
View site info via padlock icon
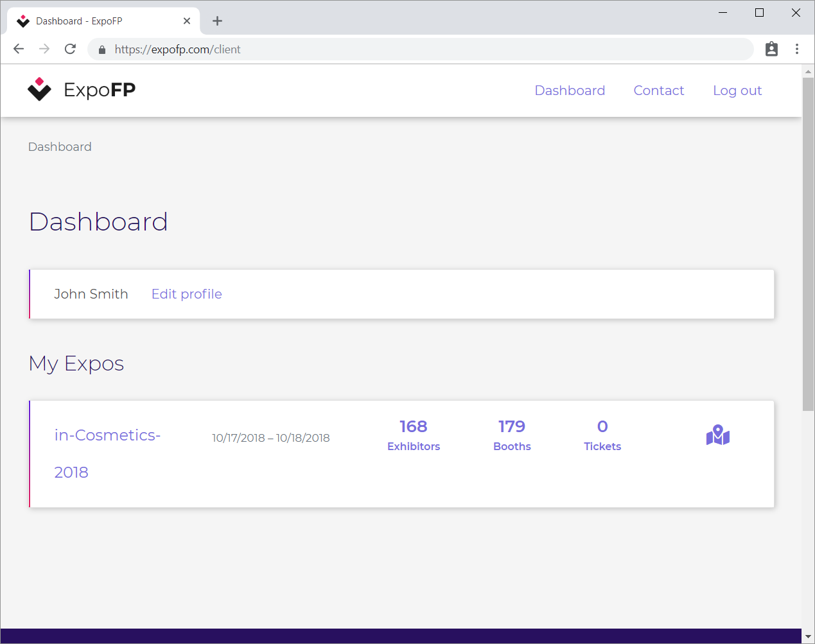pos(101,49)
